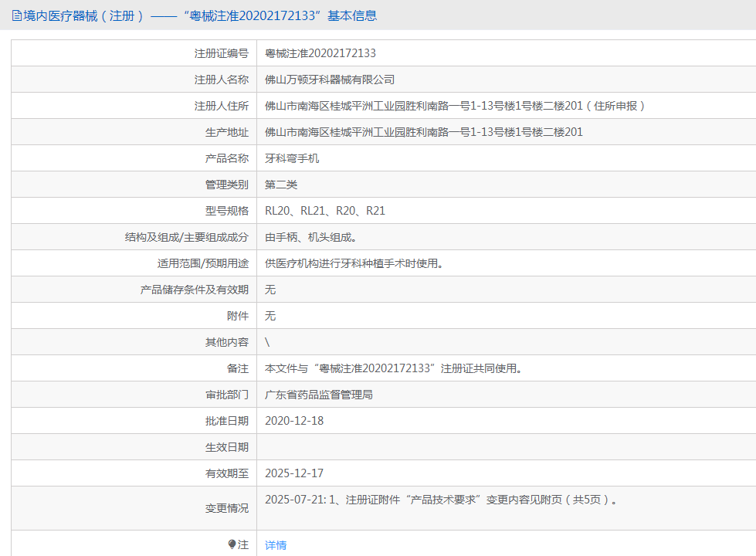This screenshot has width=756, height=556.
Task: Click the 生产地址 label
Action: pos(226,132)
